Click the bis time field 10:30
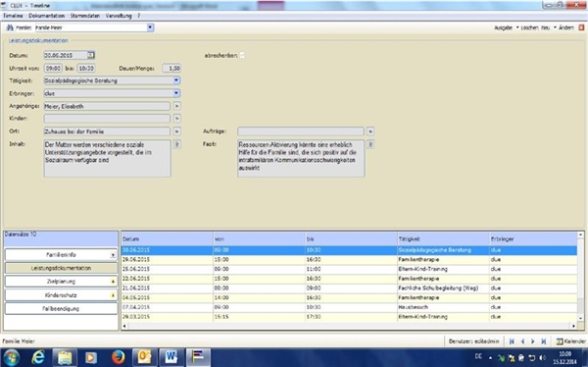The height and width of the screenshot is (367, 588). pos(86,69)
